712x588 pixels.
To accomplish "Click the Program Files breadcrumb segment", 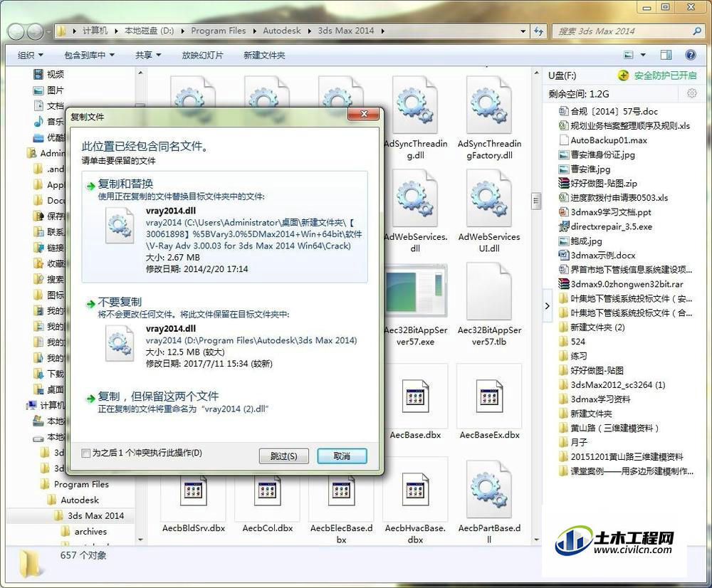I will pyautogui.click(x=219, y=31).
